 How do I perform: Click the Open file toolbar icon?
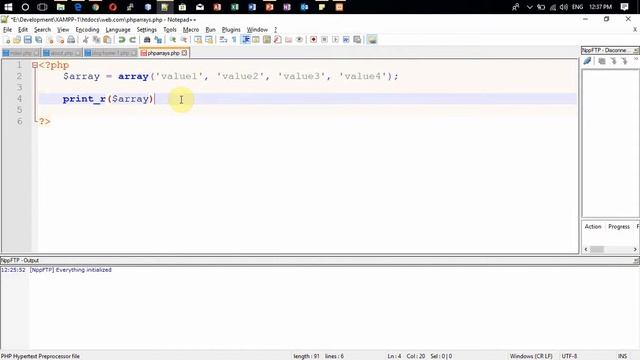pyautogui.click(x=17, y=40)
